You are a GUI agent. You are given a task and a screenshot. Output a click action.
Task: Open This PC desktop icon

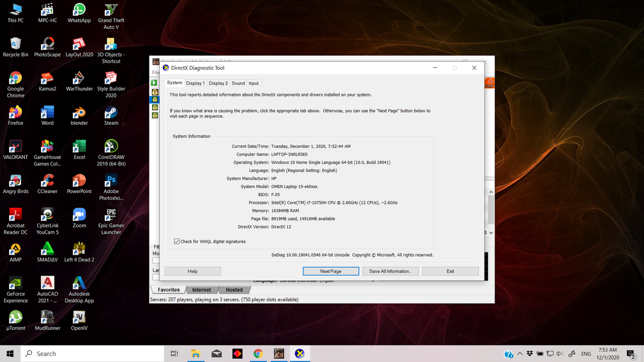16,14
